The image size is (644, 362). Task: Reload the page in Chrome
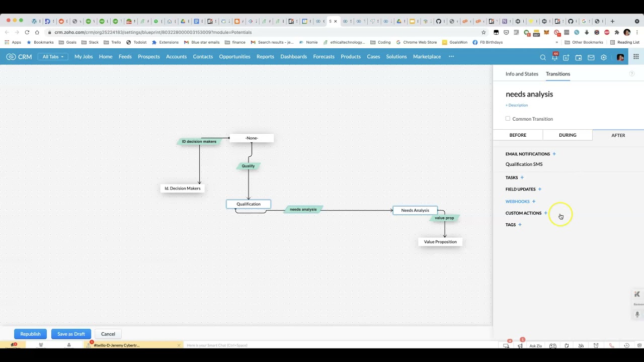pos(27,32)
